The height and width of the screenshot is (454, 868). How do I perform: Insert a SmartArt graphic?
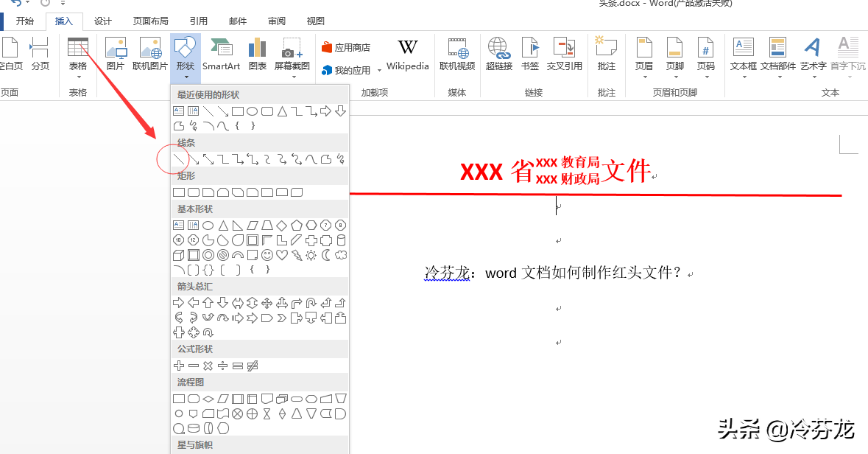click(221, 55)
